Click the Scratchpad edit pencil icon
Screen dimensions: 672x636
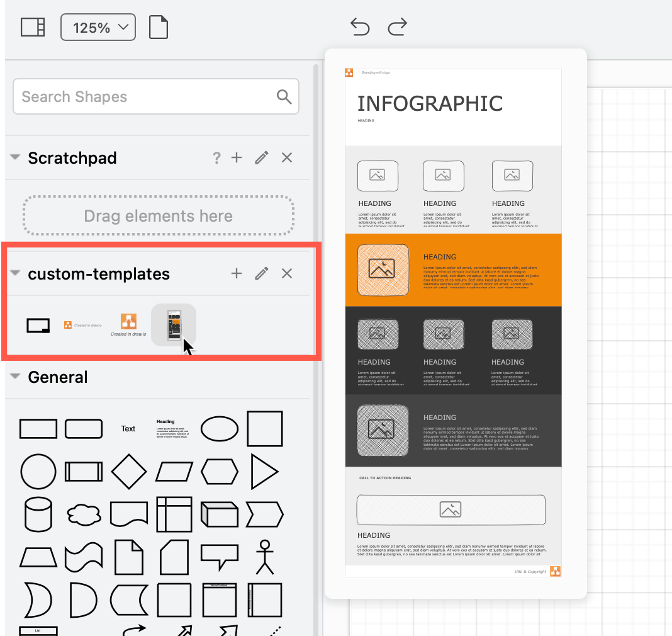coord(261,157)
